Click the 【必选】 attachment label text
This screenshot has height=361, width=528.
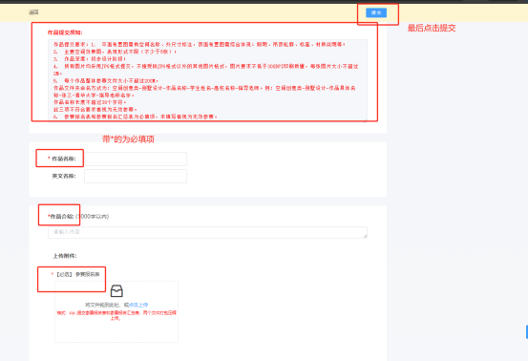tap(77, 274)
